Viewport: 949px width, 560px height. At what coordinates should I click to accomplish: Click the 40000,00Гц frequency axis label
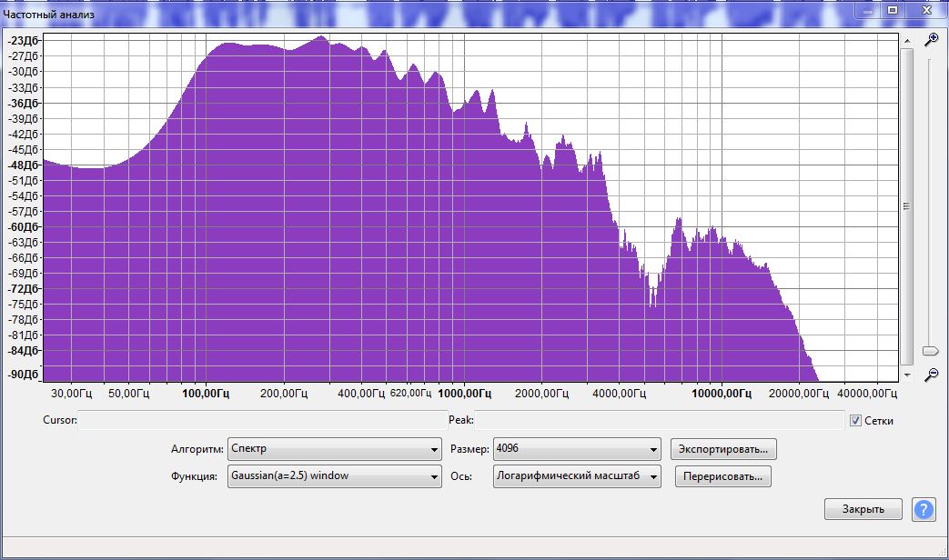click(x=867, y=393)
